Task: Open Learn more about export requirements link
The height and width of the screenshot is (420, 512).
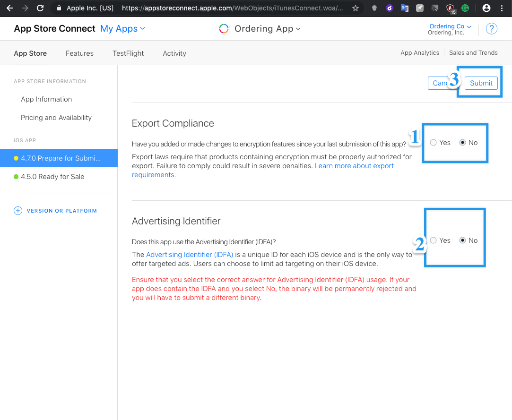Action: (x=354, y=166)
